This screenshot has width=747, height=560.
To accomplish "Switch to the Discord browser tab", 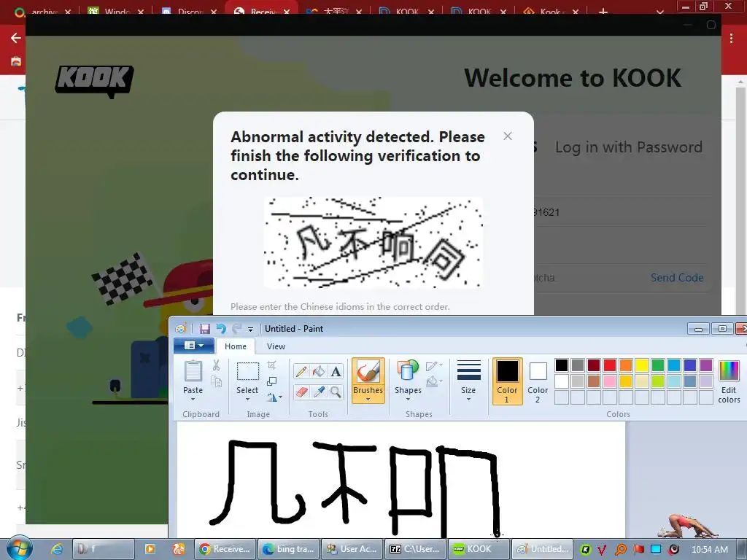I will pos(187,10).
